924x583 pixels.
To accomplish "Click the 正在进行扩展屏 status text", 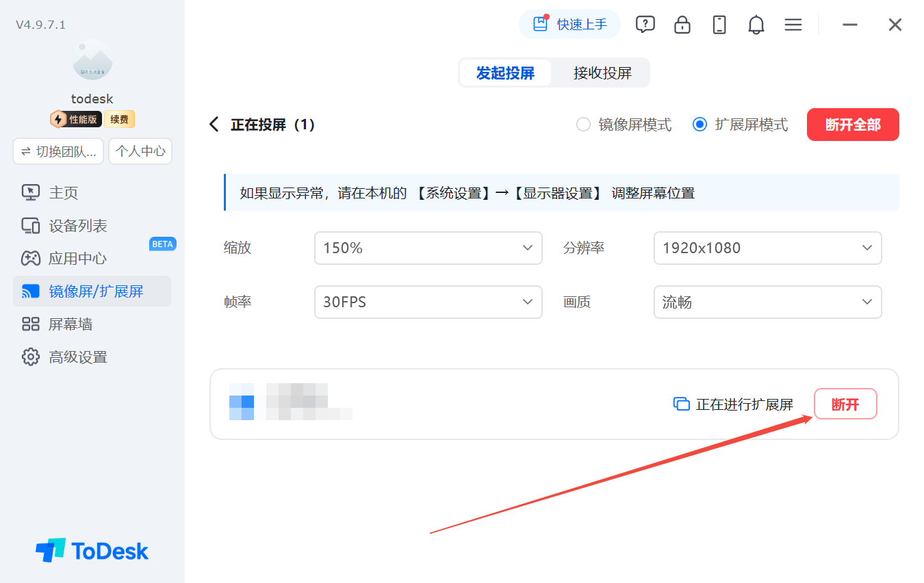I will [x=745, y=404].
